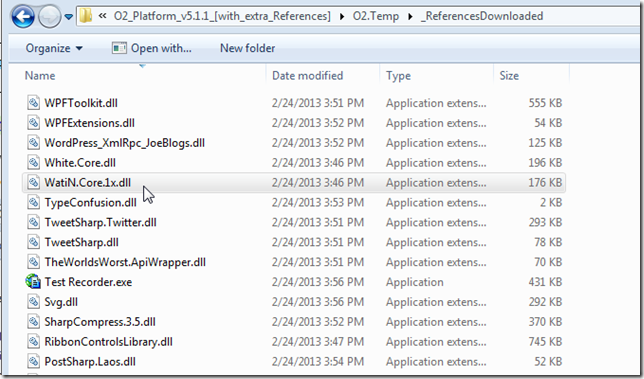Select TheWorldsWorst.ApiWrapper.dll file name

click(125, 262)
